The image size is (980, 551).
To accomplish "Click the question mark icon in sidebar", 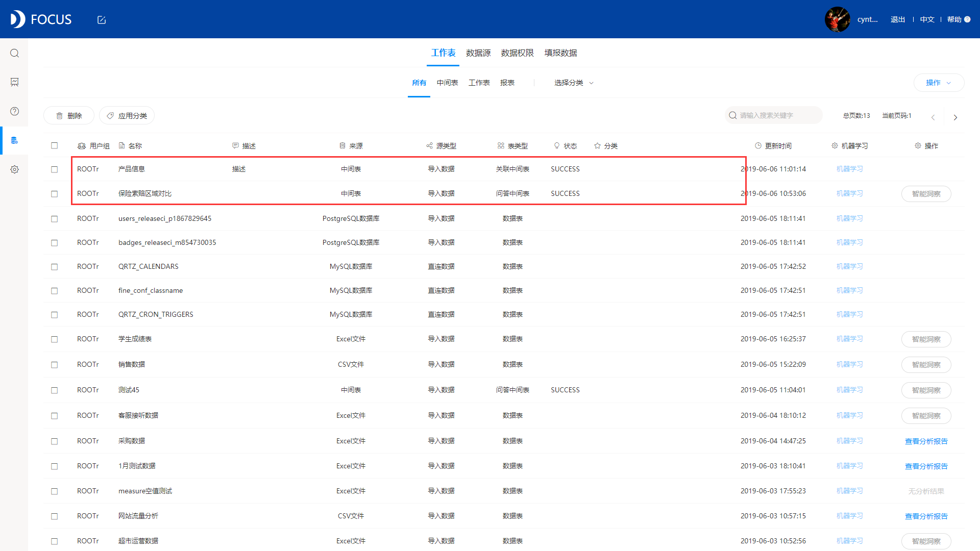I will 14,111.
